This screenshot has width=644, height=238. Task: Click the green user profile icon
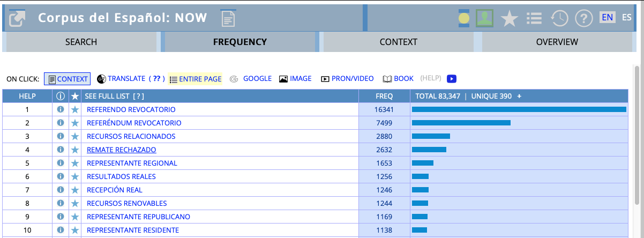pos(484,18)
